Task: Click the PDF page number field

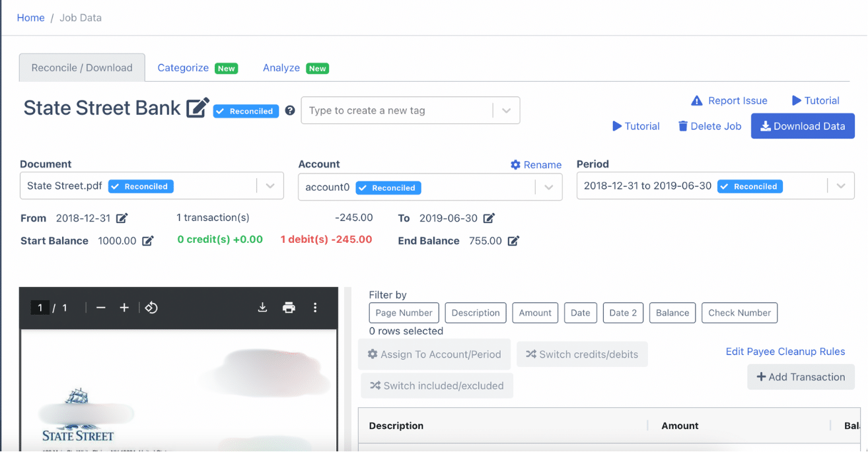Action: pyautogui.click(x=40, y=307)
